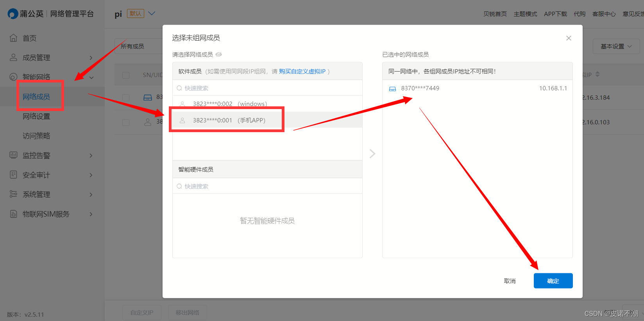Open 主题模式 in the top navigation
Viewport: 644px width, 321px height.
click(525, 14)
